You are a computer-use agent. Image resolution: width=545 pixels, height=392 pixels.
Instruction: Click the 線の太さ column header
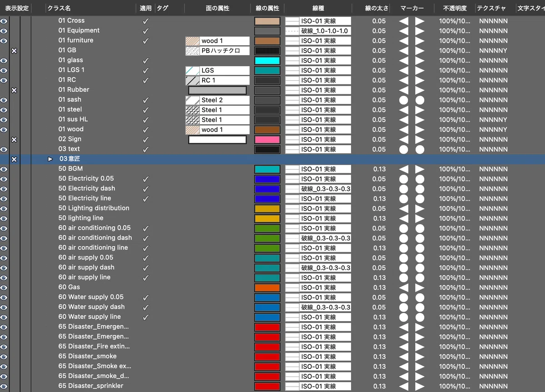tap(377, 8)
